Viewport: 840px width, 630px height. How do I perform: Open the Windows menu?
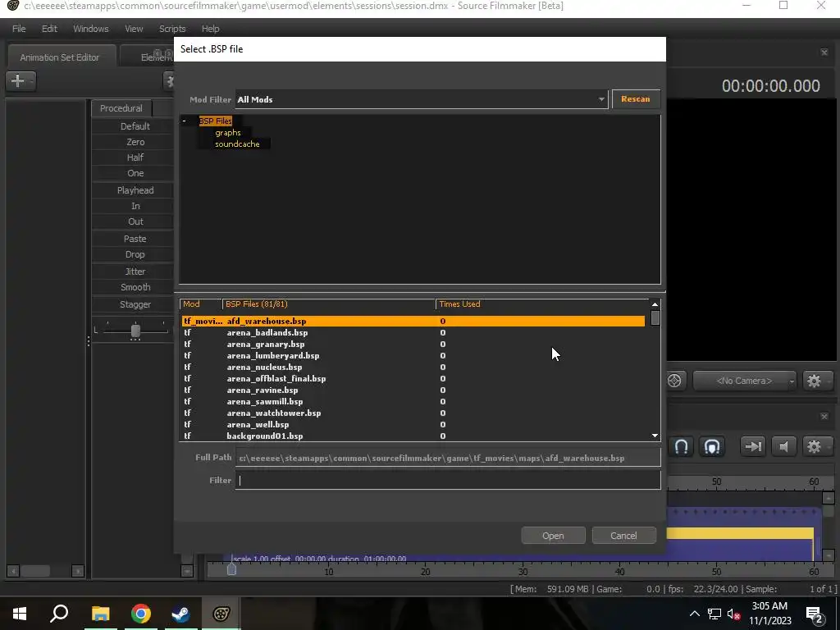pos(90,29)
